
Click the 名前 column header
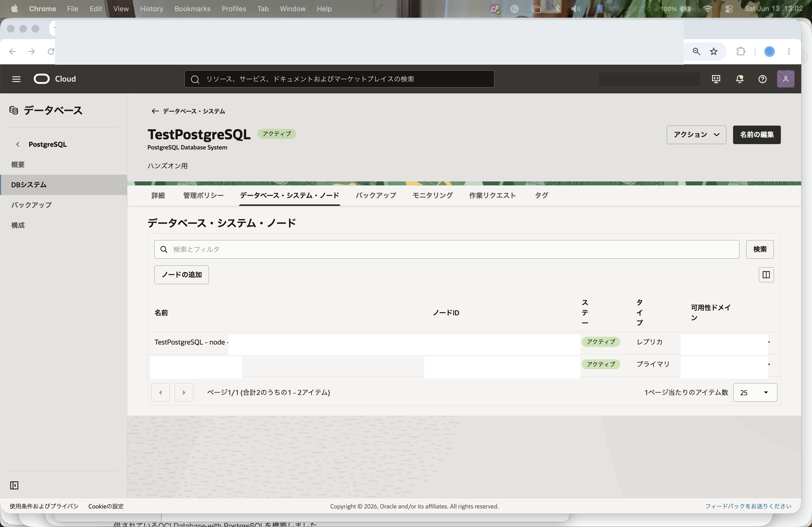[x=161, y=313]
